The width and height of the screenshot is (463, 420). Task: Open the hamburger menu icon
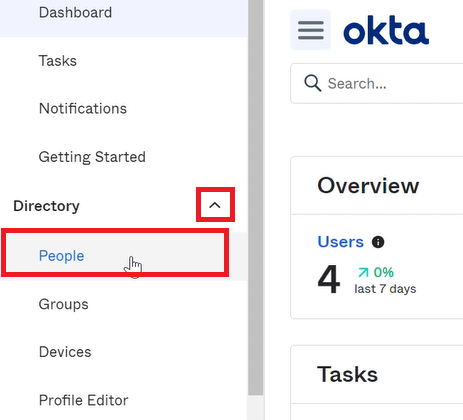(x=310, y=30)
